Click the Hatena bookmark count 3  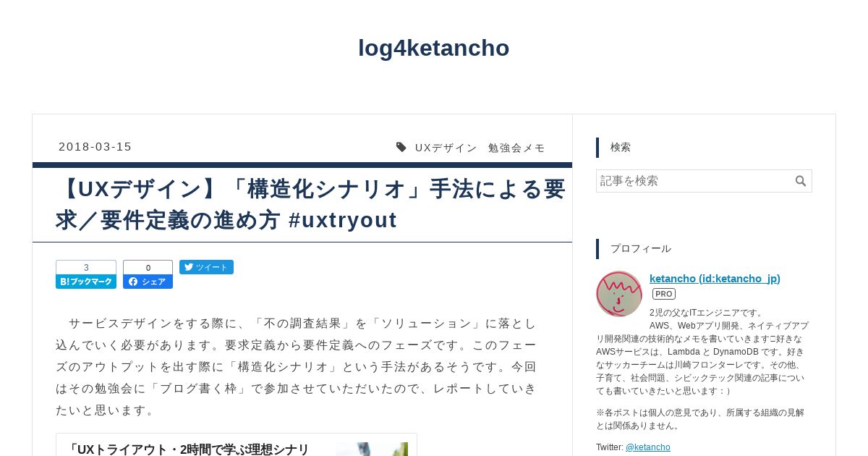(x=86, y=267)
